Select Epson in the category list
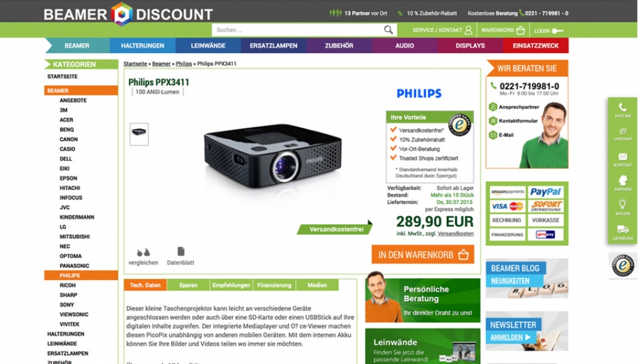Viewport: 638px width, 364px height. tap(68, 178)
